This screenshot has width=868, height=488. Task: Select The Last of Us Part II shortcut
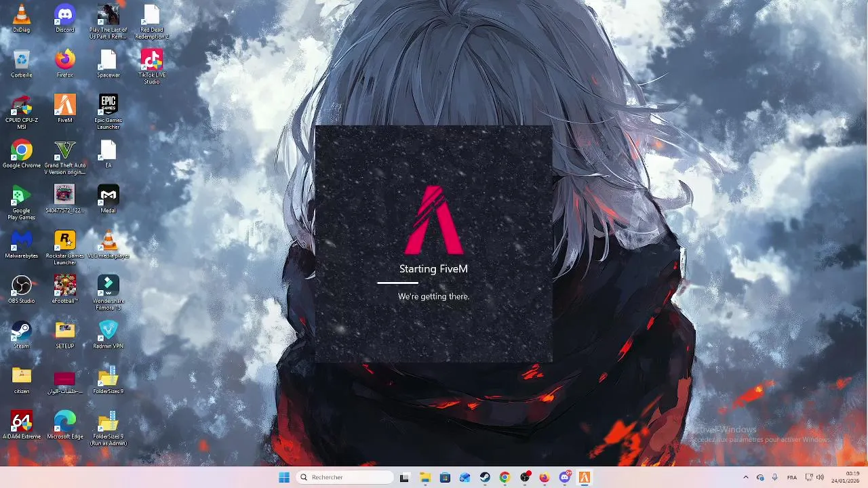tap(108, 22)
